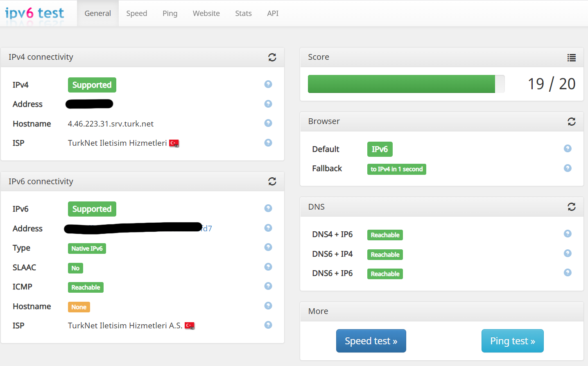The image size is (588, 366).
Task: Click the Speed test button
Action: (371, 341)
